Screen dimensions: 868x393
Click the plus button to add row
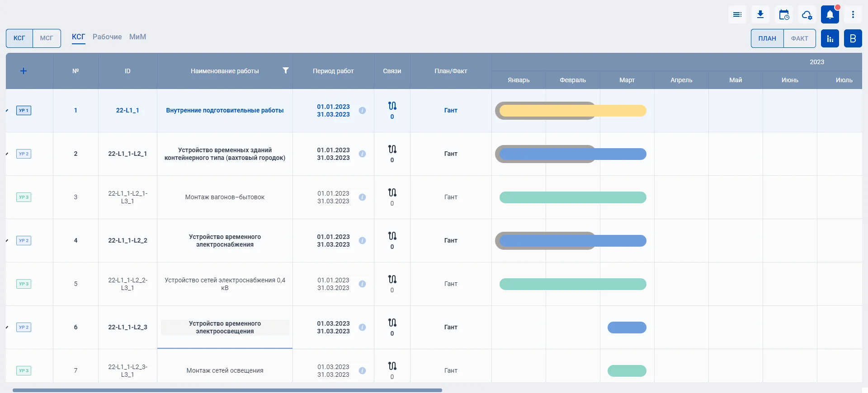coord(24,71)
